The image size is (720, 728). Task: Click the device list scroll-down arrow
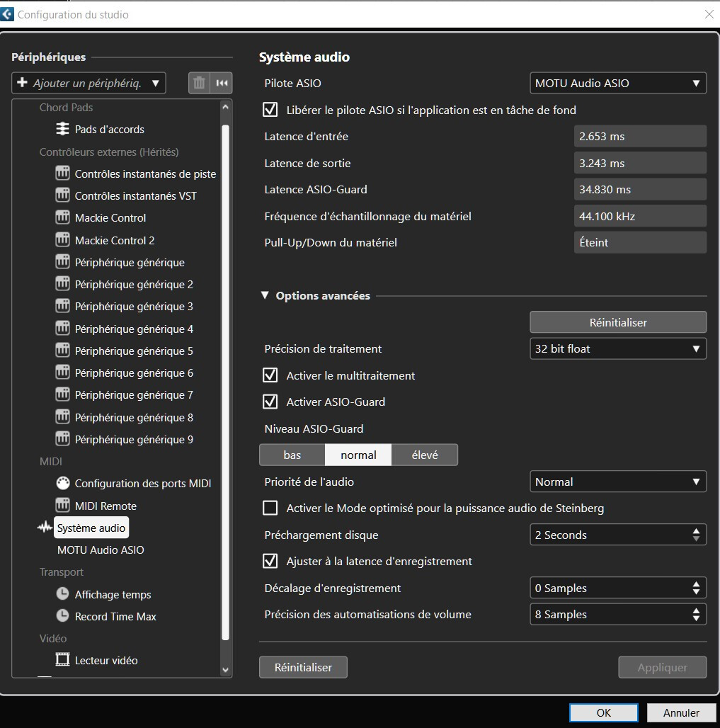click(x=225, y=669)
